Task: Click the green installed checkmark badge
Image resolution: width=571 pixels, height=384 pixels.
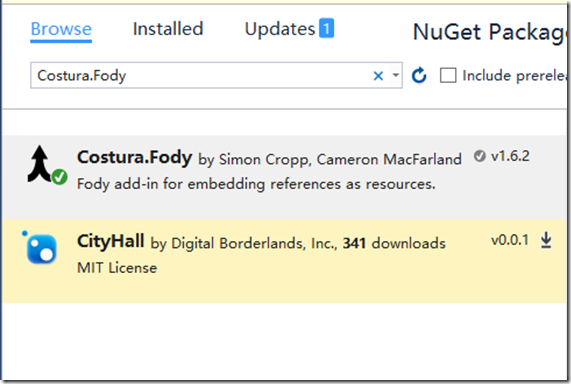Action: point(59,177)
